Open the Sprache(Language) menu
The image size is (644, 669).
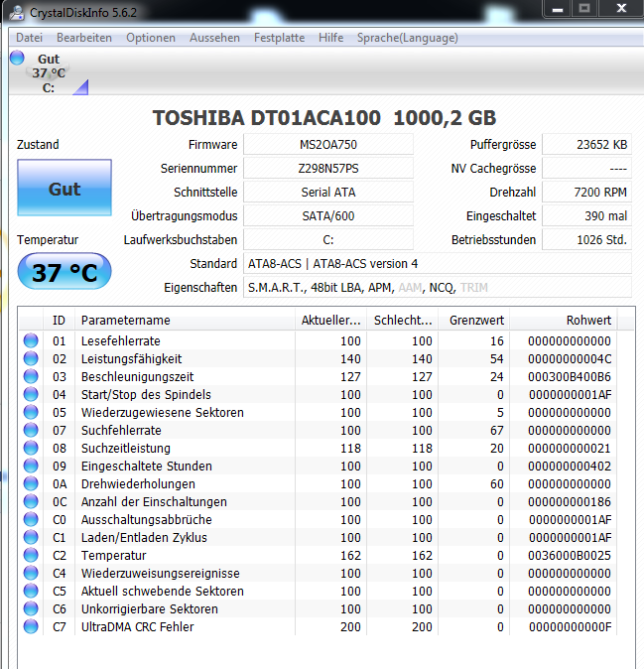tap(407, 38)
